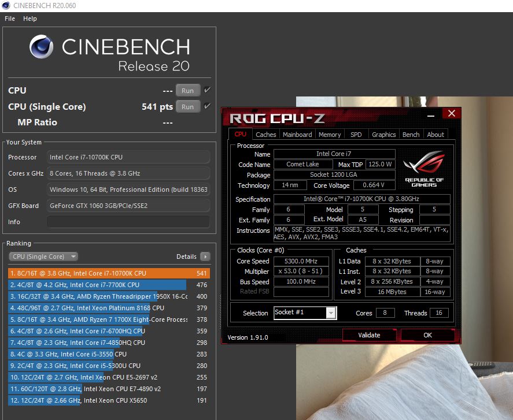The image size is (513, 420).
Task: Click the GFX Board field showing GeForce GTX 1060
Action: tap(128, 206)
